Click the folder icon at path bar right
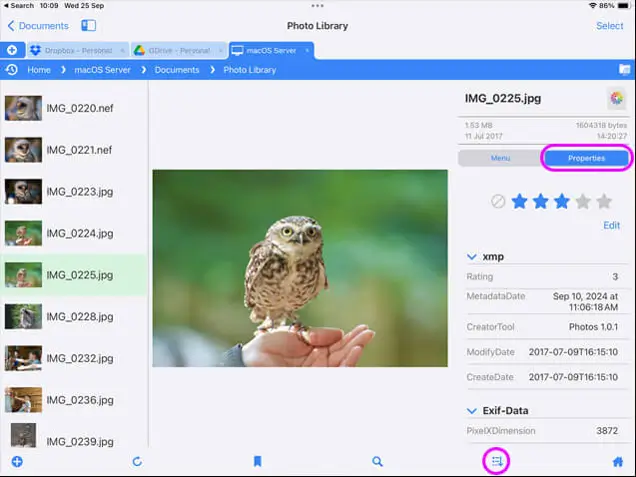This screenshot has height=477, width=636. pyautogui.click(x=624, y=70)
